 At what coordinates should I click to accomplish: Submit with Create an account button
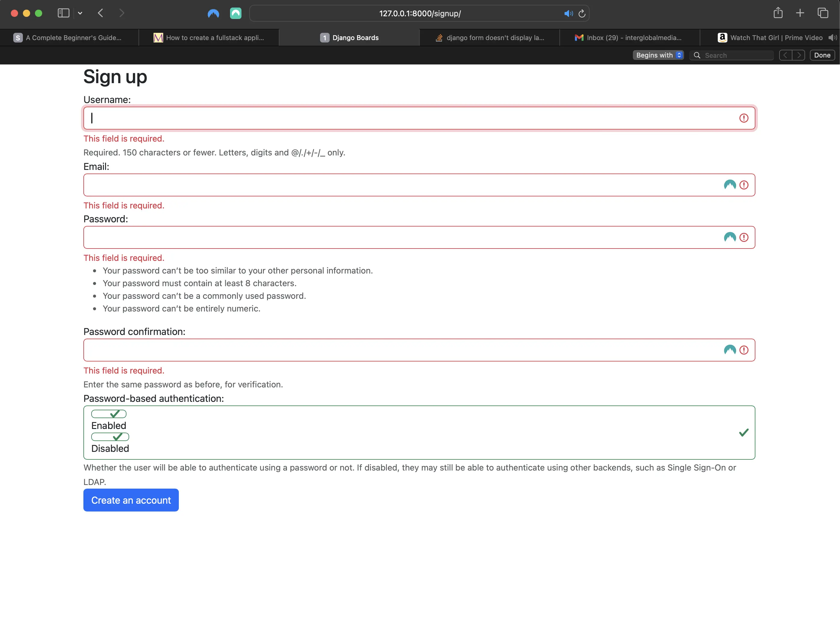click(131, 500)
